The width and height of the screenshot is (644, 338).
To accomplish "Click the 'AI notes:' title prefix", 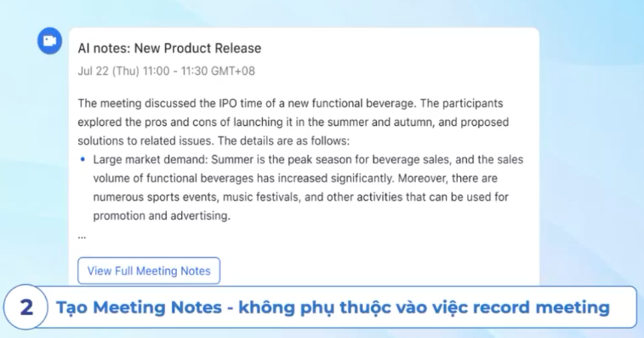I will [105, 49].
